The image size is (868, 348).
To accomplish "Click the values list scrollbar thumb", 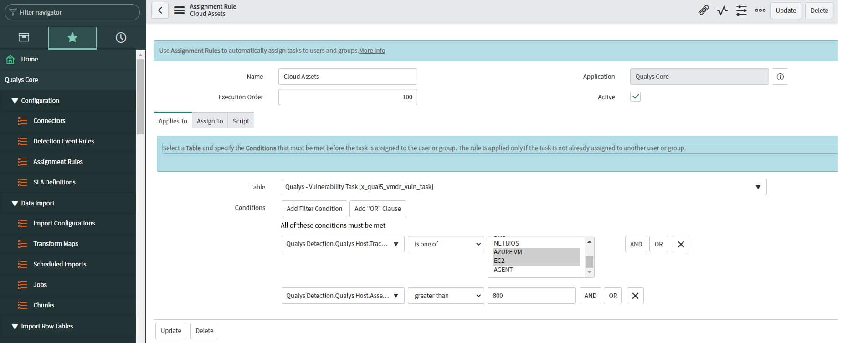I will [x=589, y=261].
